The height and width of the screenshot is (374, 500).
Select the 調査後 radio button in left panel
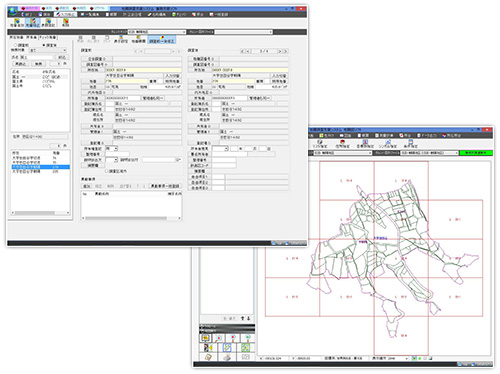click(x=44, y=45)
